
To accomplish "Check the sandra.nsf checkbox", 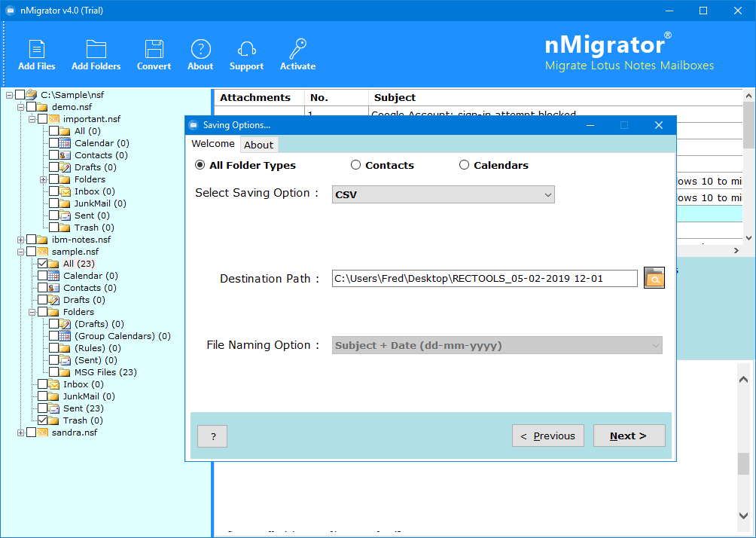I will tap(32, 433).
